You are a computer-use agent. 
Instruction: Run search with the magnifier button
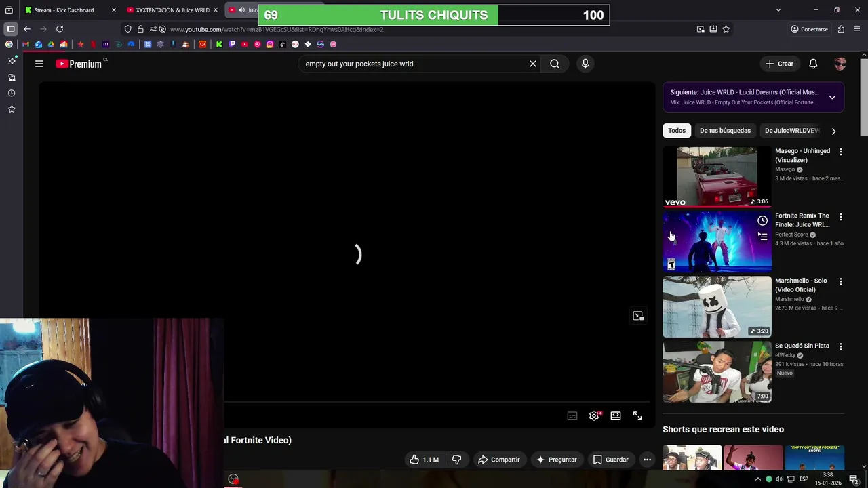pyautogui.click(x=555, y=64)
